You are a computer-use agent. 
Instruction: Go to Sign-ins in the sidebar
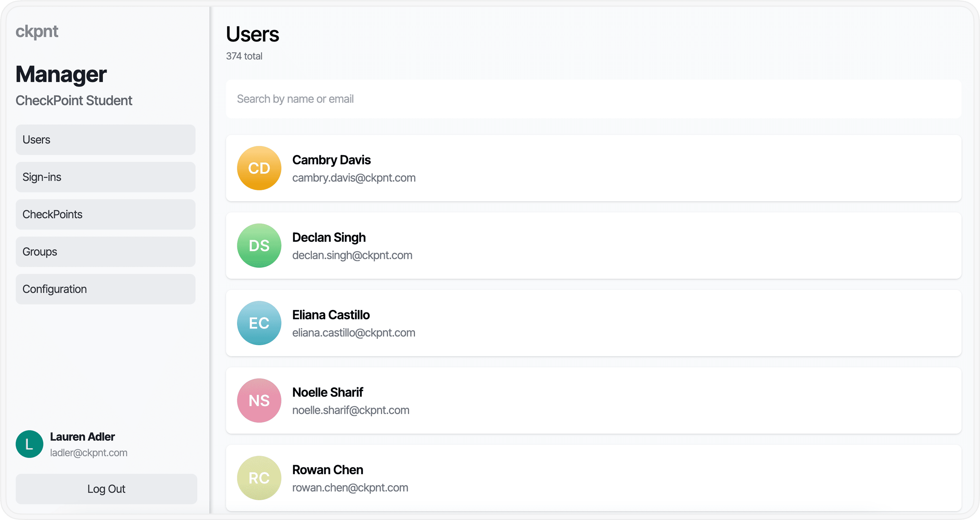tap(105, 177)
